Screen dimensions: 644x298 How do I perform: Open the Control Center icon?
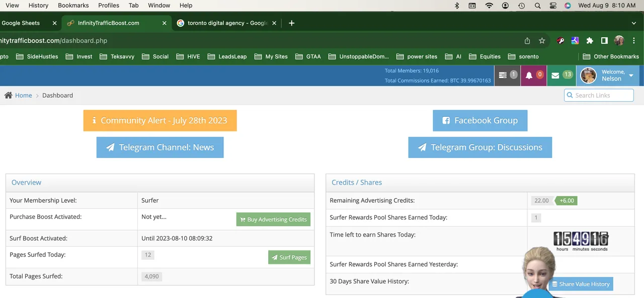click(553, 6)
